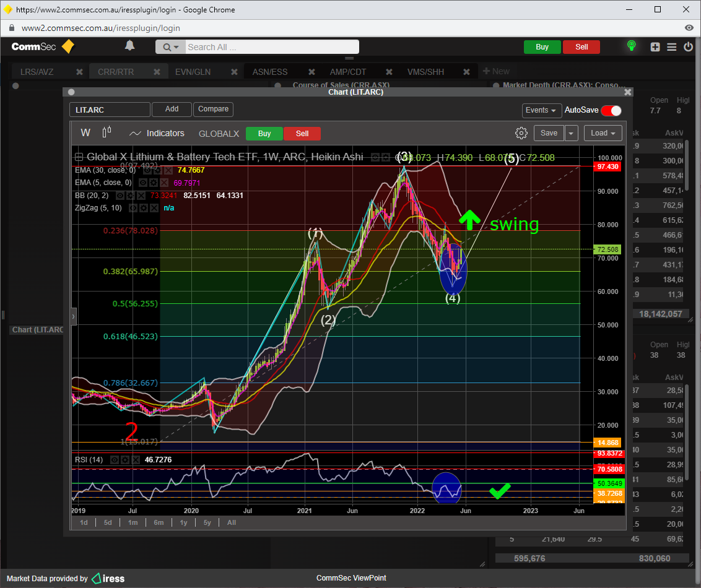Open ZigZag indicator settings gear

[144, 208]
